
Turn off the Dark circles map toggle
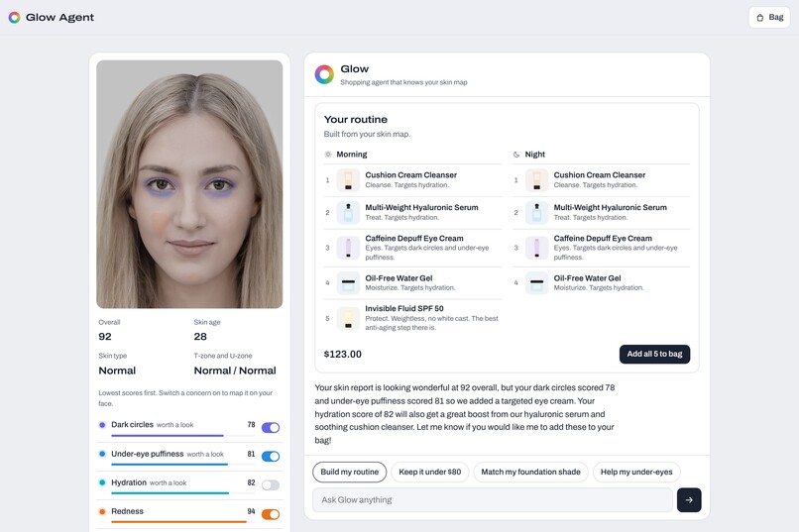point(271,428)
